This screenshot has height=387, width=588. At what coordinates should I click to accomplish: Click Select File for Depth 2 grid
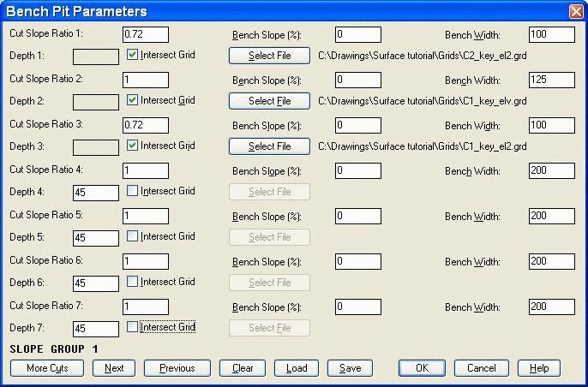(269, 101)
